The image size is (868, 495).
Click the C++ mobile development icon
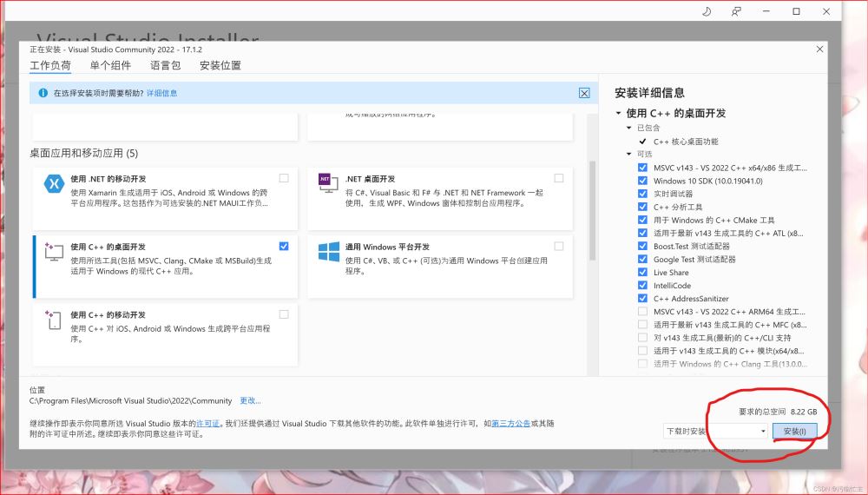click(x=53, y=320)
